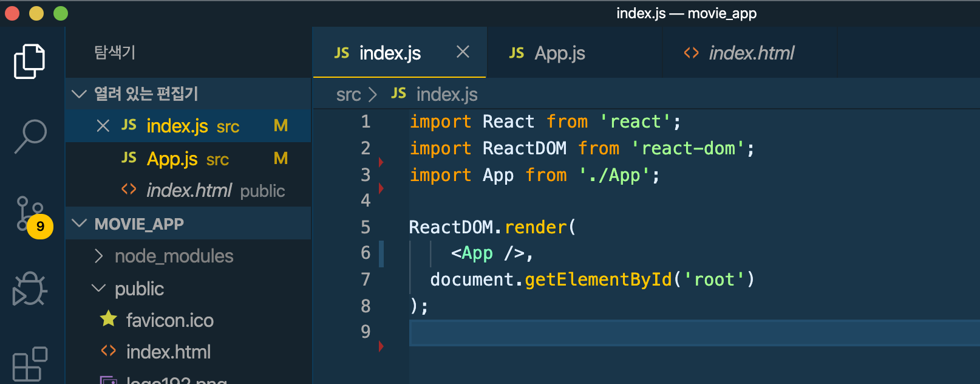
Task: Open index.html under public folder
Action: click(188, 352)
